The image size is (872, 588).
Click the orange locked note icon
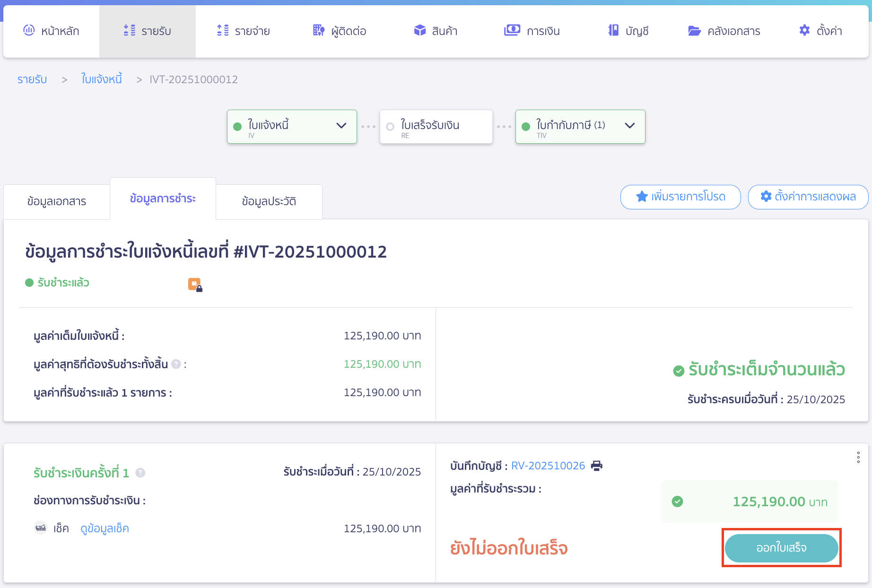[x=195, y=285]
